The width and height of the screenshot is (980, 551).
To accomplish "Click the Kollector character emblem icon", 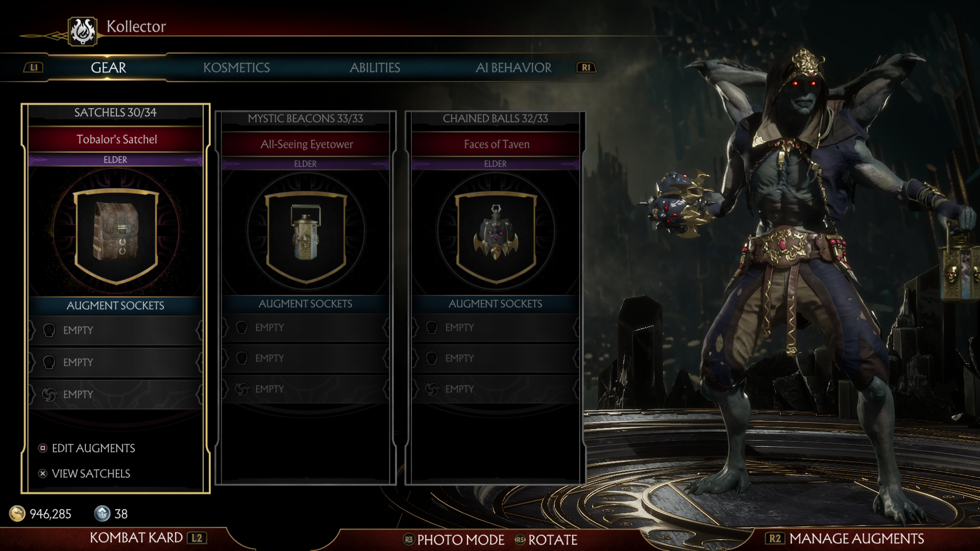I will [x=83, y=32].
